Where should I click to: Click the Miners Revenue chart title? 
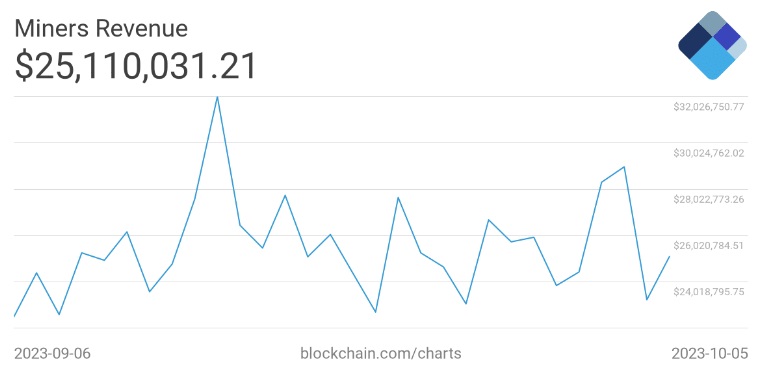pyautogui.click(x=101, y=29)
